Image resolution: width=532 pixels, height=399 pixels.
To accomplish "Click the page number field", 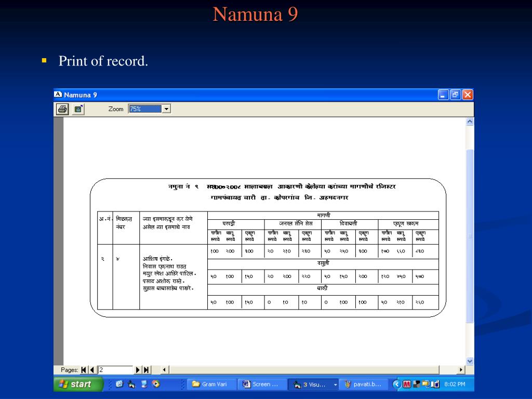I will (x=115, y=370).
